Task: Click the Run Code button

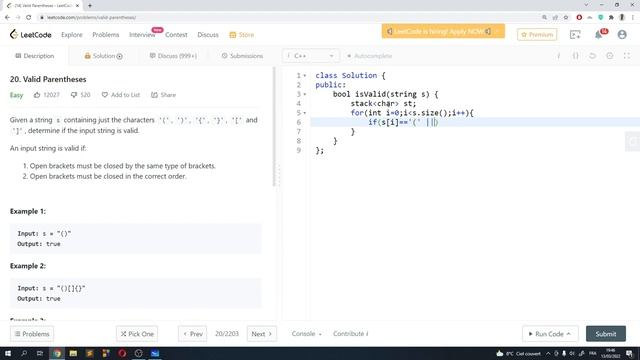Action: click(x=549, y=334)
